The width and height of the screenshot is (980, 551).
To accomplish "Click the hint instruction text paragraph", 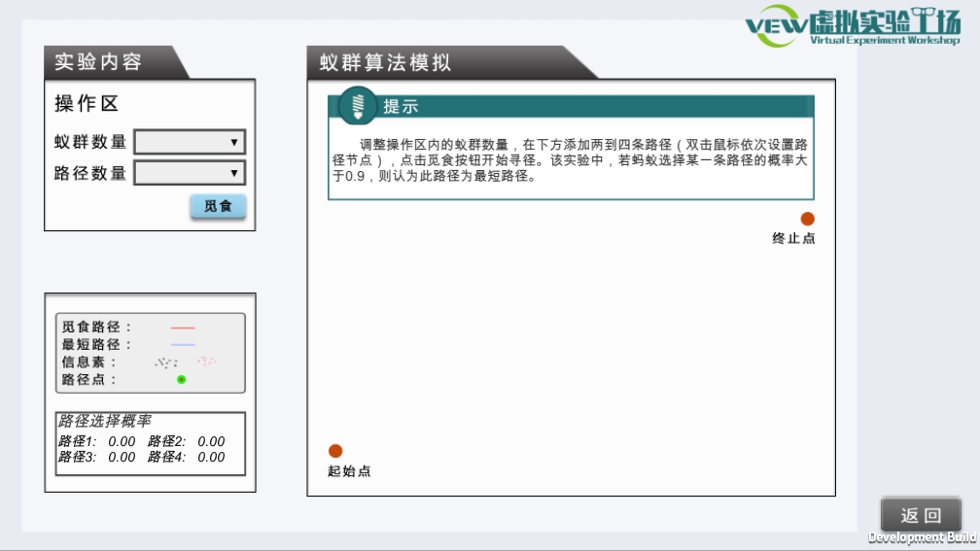I will (570, 158).
